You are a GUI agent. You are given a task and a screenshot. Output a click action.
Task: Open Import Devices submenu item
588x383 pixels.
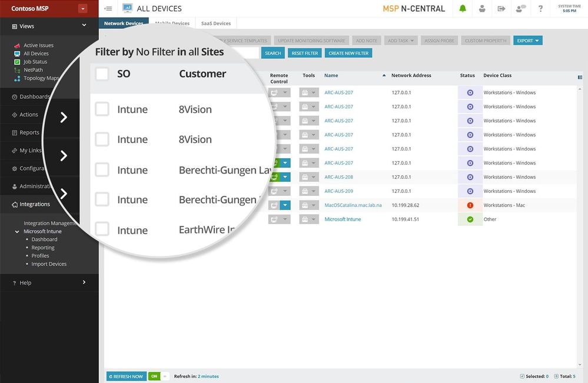pyautogui.click(x=49, y=264)
